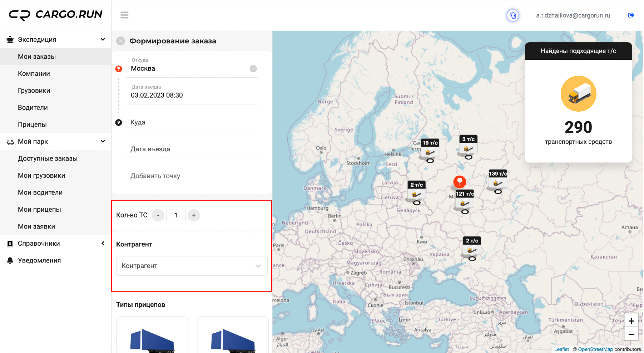The width and height of the screenshot is (644, 353).
Task: Increase vehicle count with plus button
Action: click(194, 215)
